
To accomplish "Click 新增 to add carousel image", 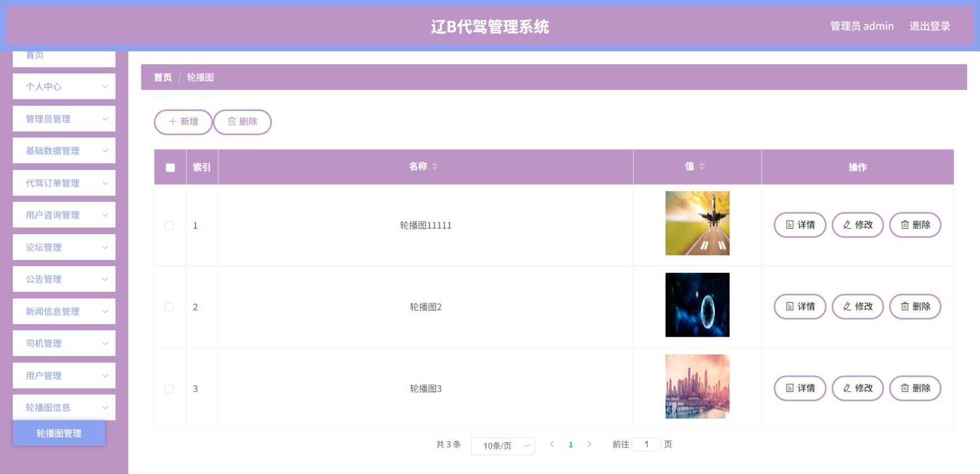I will click(x=183, y=122).
